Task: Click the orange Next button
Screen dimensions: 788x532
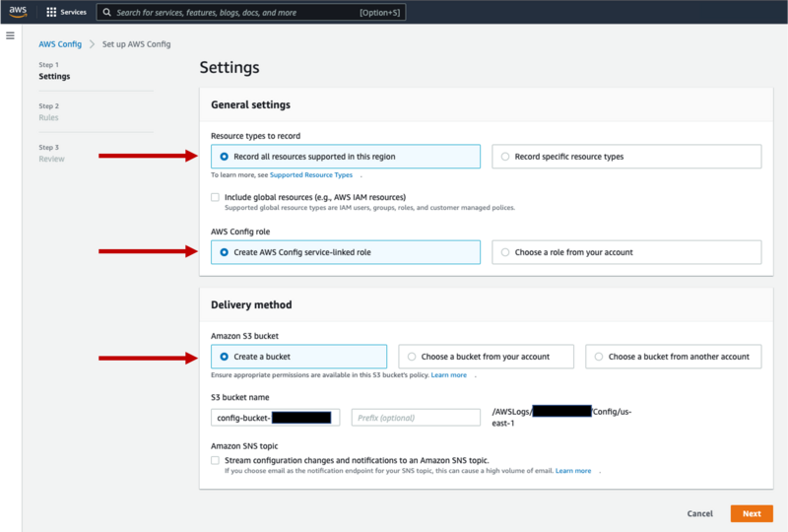Action: (752, 513)
